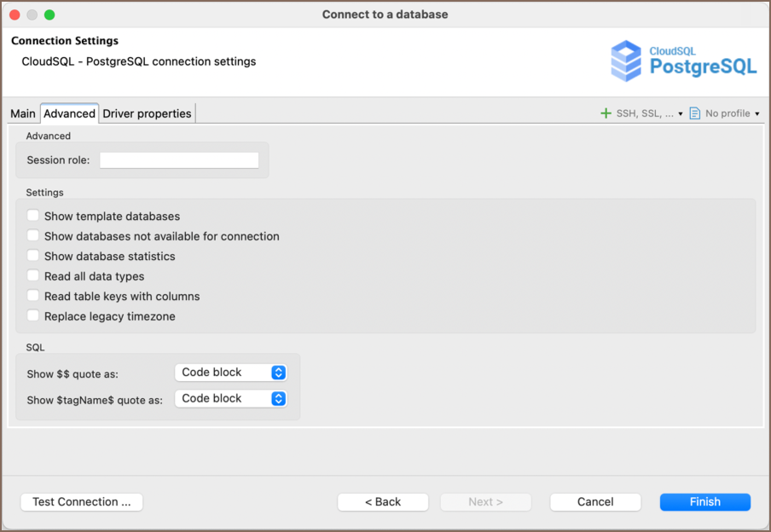
Task: Click the No profile document icon
Action: [695, 113]
